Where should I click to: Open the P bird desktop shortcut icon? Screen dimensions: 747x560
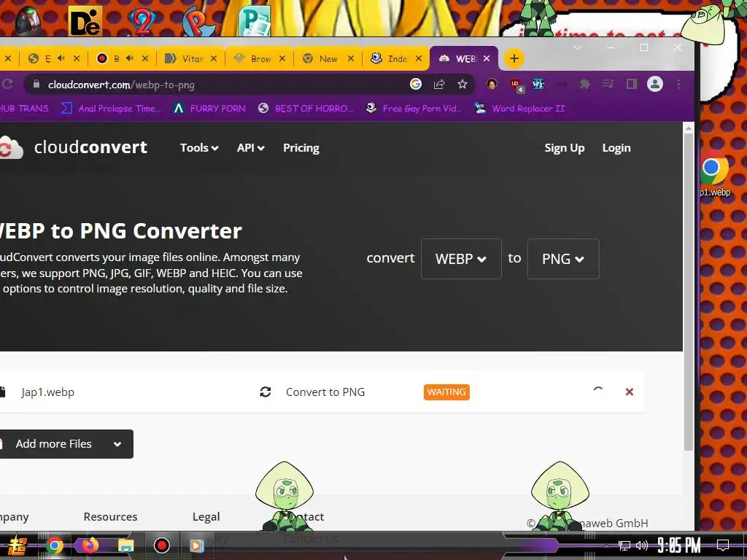(x=198, y=21)
